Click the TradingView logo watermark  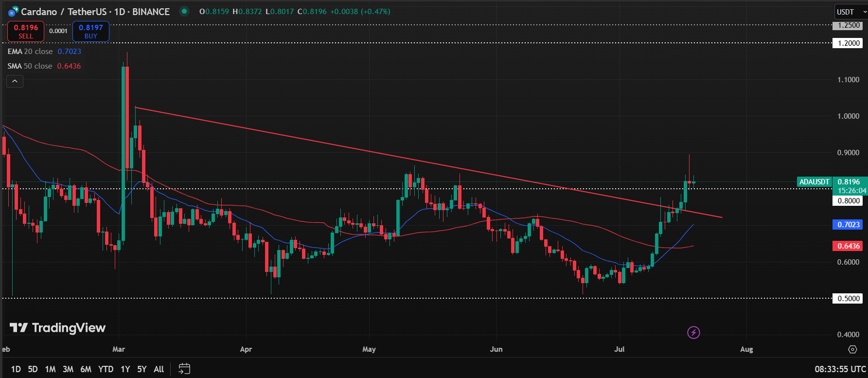[58, 328]
